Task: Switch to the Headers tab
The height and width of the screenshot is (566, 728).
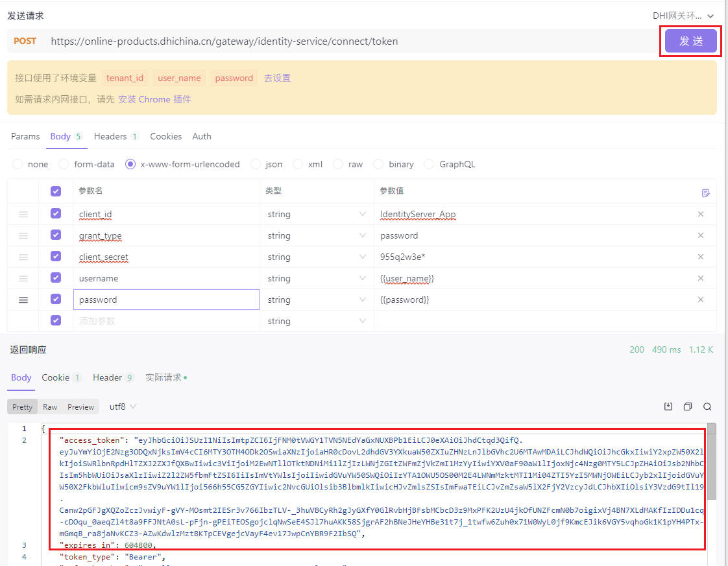Action: [115, 136]
